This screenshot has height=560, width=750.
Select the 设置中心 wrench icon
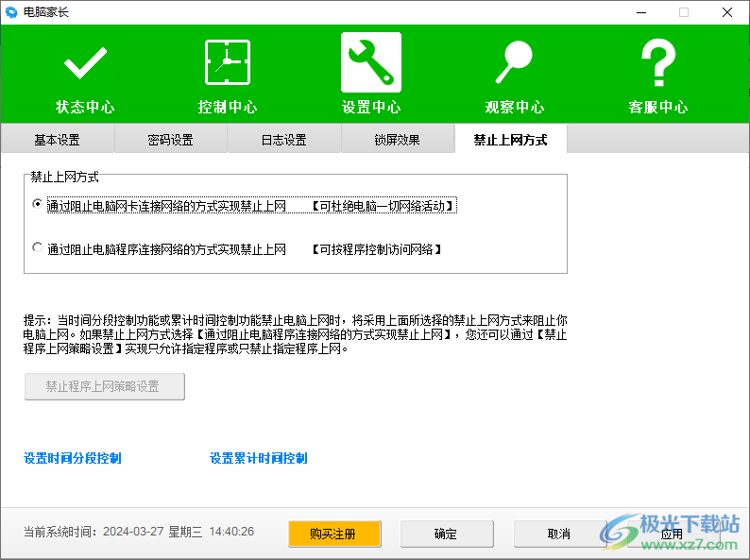coord(371,63)
